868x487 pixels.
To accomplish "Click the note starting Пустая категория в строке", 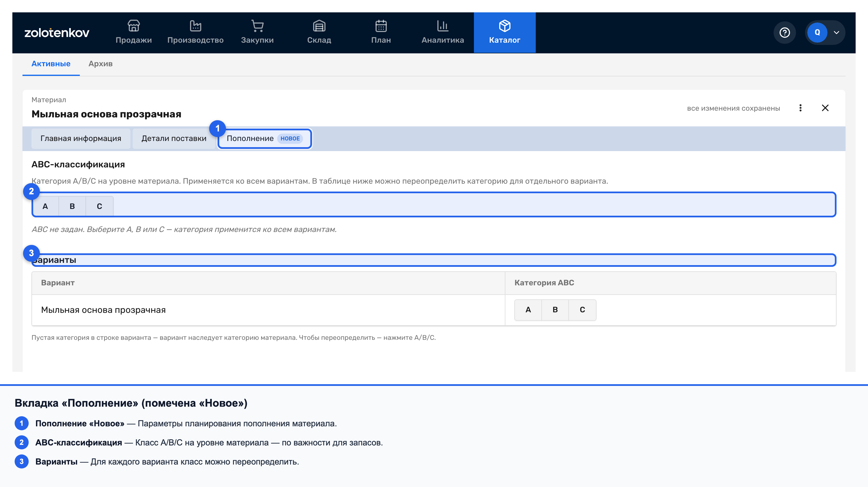I will click(x=234, y=338).
